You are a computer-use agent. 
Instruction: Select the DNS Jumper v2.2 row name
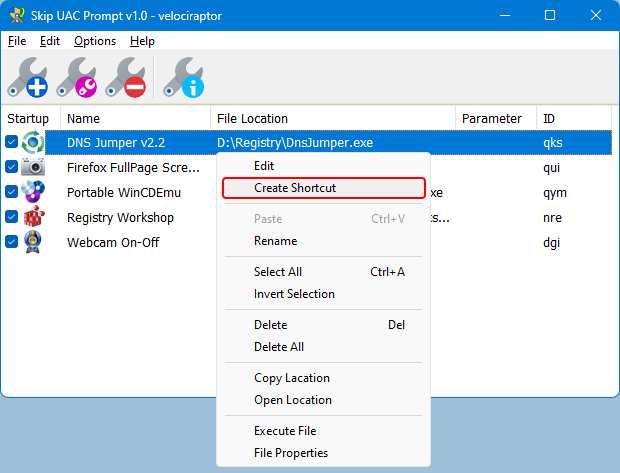click(x=116, y=142)
